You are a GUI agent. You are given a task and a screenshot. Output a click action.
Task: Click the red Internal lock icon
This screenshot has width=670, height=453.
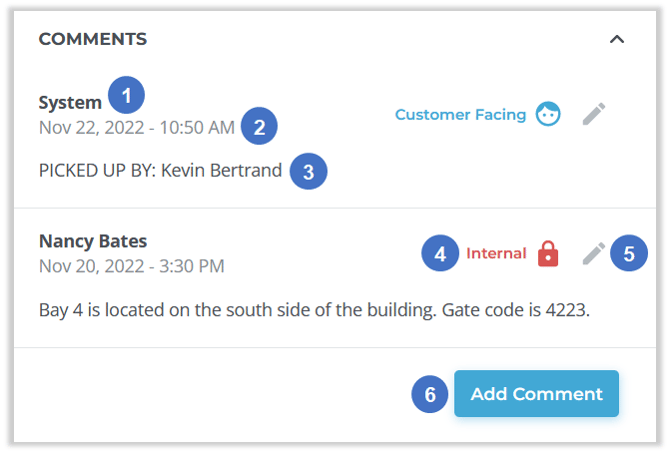(x=548, y=254)
